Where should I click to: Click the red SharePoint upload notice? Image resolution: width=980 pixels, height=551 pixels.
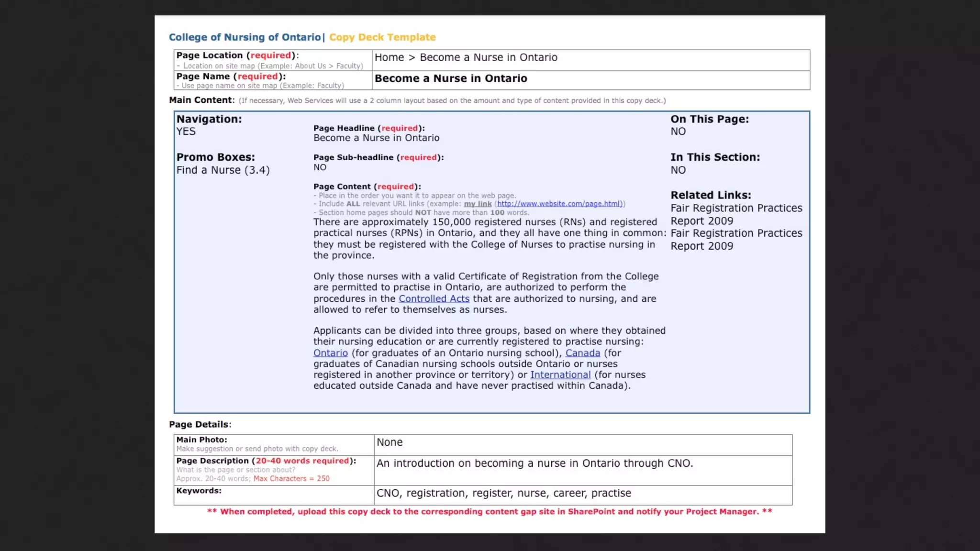(x=489, y=512)
